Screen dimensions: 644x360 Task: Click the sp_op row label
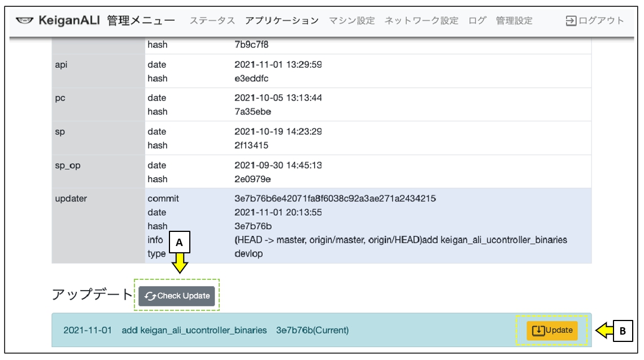67,165
